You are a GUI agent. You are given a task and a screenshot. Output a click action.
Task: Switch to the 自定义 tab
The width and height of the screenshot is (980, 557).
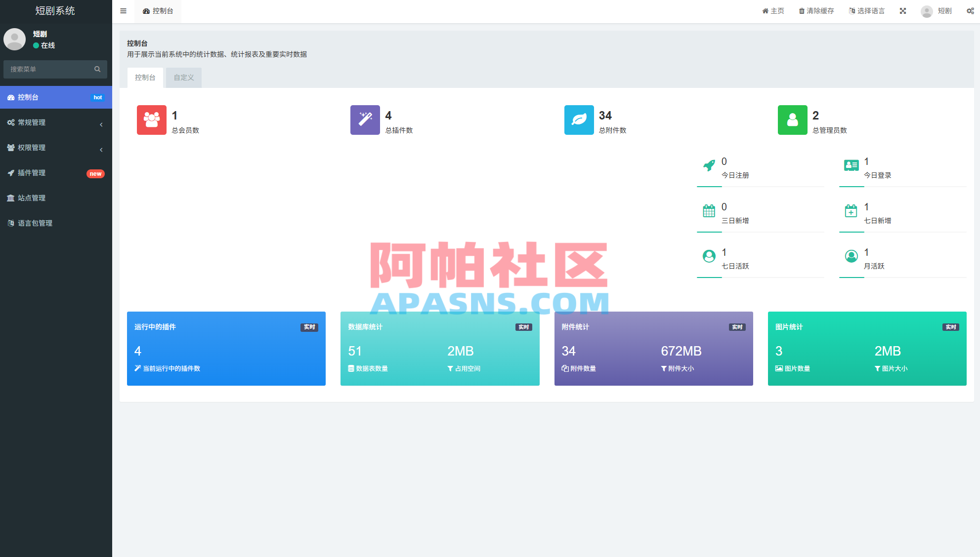(x=183, y=78)
